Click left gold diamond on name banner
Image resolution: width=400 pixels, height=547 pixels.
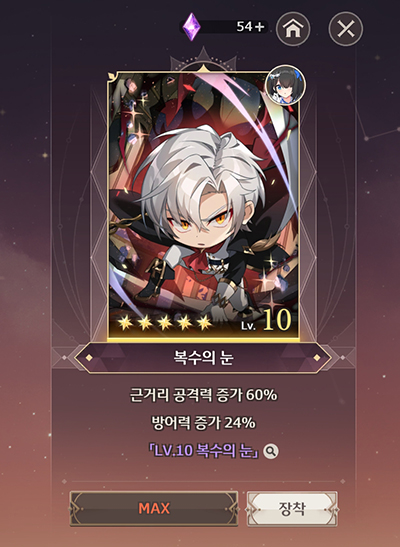point(89,358)
